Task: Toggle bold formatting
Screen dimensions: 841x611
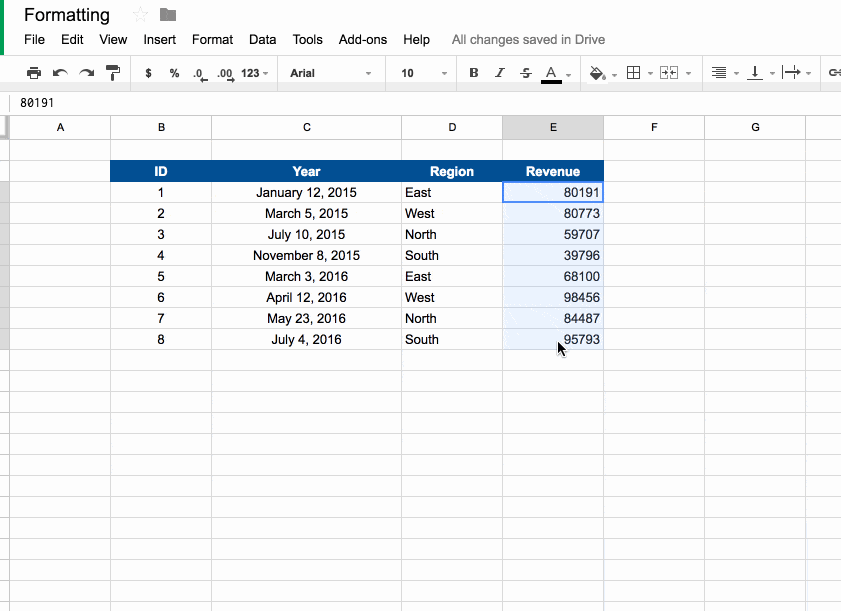Action: [474, 73]
